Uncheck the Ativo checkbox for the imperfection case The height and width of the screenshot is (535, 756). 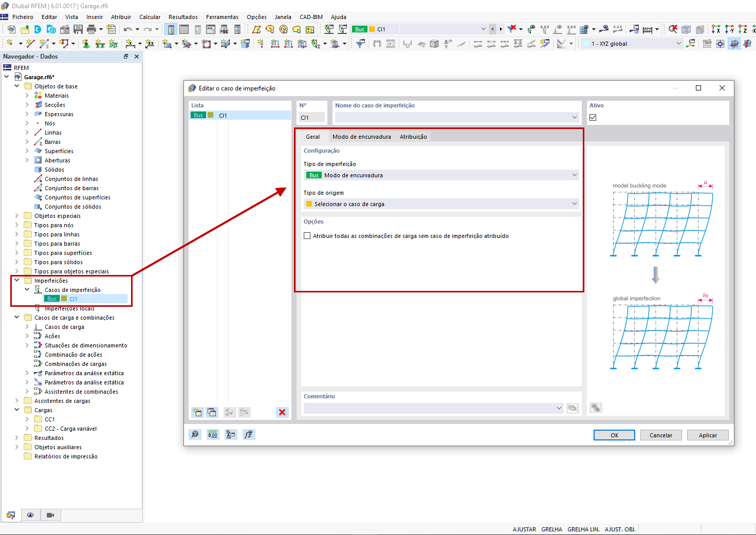593,117
